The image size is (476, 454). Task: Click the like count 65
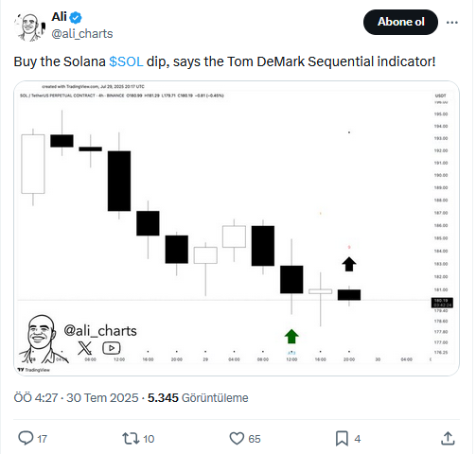255,439
